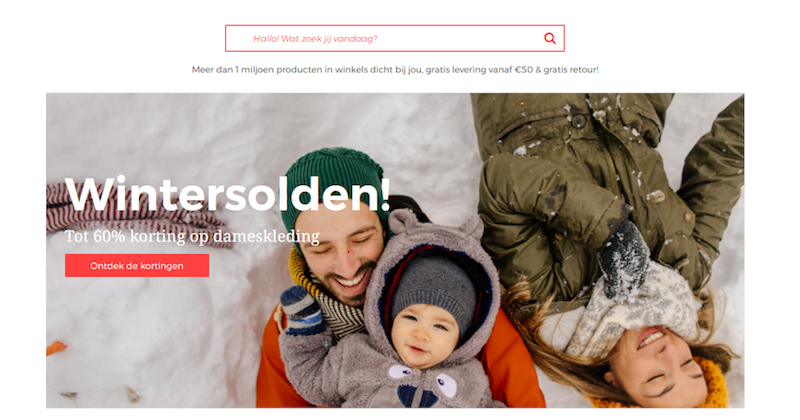Click the baby's blue striped mitten
This screenshot has width=800, height=420.
coord(301,310)
